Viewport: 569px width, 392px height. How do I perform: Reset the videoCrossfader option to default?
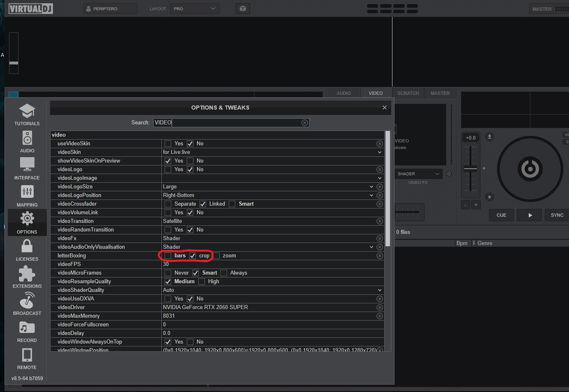[380, 204]
